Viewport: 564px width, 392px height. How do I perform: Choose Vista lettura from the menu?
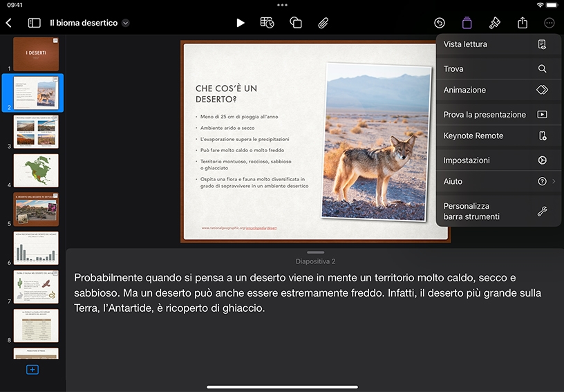click(498, 44)
